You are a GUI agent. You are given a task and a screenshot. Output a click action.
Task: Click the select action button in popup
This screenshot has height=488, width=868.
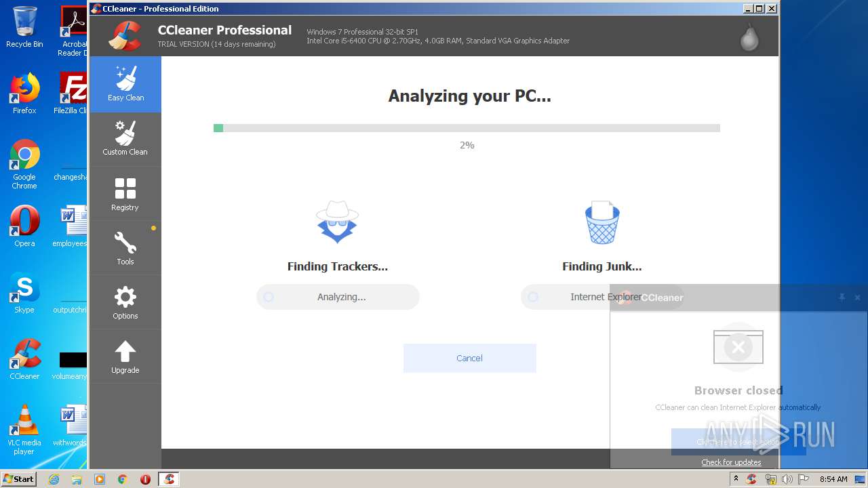click(x=738, y=442)
